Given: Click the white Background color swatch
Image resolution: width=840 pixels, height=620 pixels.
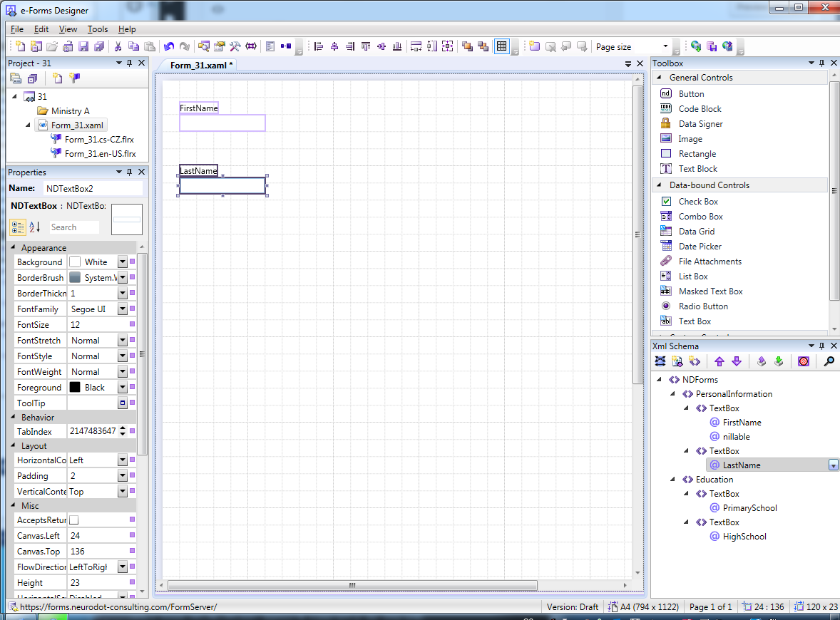Looking at the screenshot, I should coord(75,262).
